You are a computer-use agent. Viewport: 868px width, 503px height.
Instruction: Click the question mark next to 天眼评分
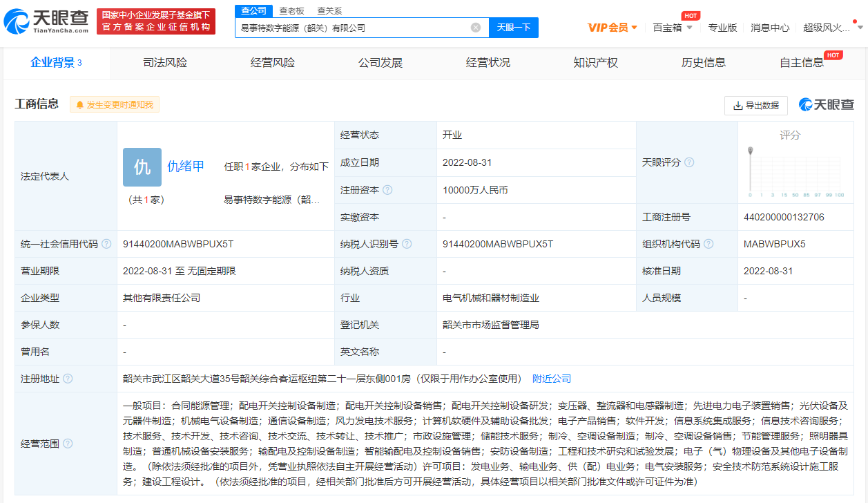(690, 162)
